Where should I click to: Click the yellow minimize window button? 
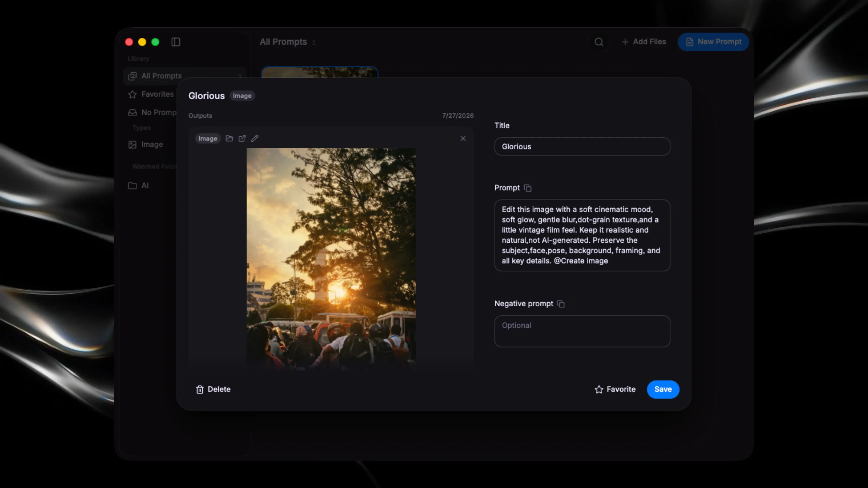[142, 42]
